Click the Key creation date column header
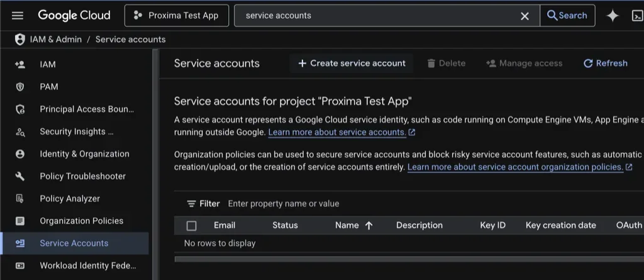 (x=560, y=225)
